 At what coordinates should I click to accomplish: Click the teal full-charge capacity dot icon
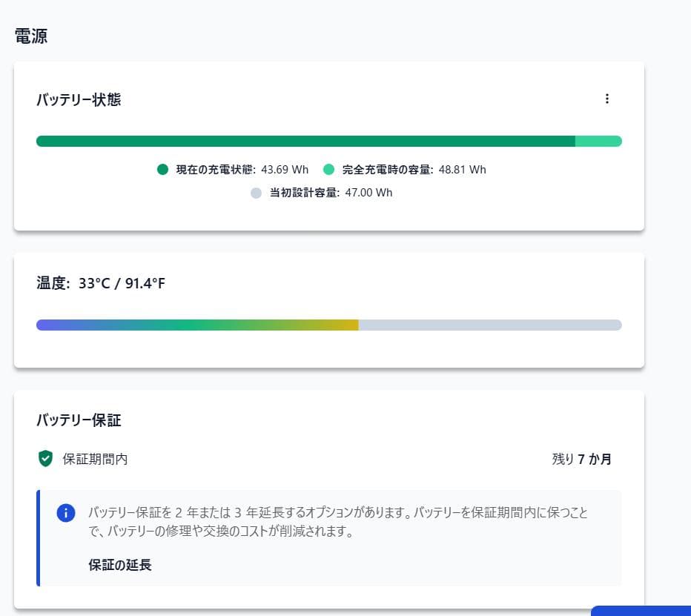328,170
